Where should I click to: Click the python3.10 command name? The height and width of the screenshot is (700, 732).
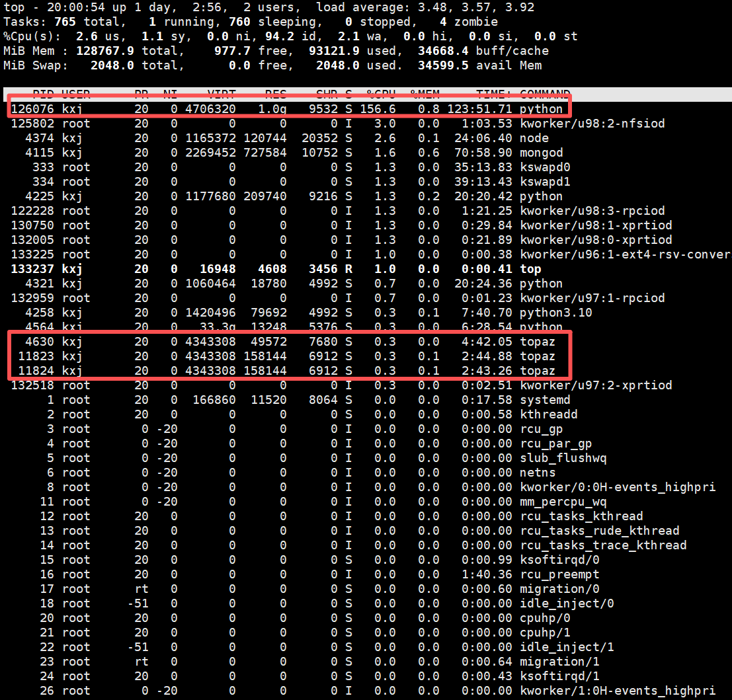pos(555,313)
